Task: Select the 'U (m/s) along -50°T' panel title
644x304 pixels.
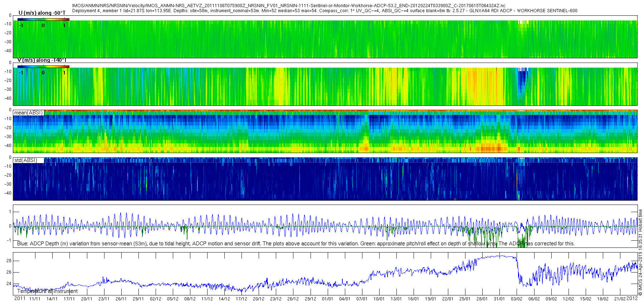Action: (x=42, y=13)
